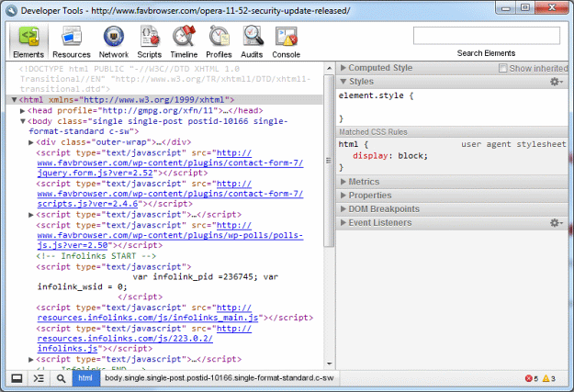Image resolution: width=574 pixels, height=392 pixels.
Task: Select the Timeline panel icon
Action: [x=184, y=41]
